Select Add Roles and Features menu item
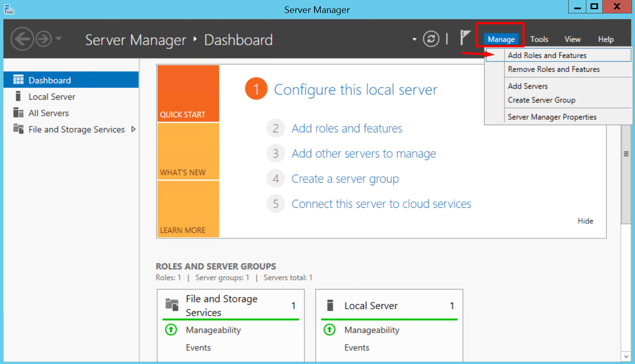 click(x=547, y=55)
